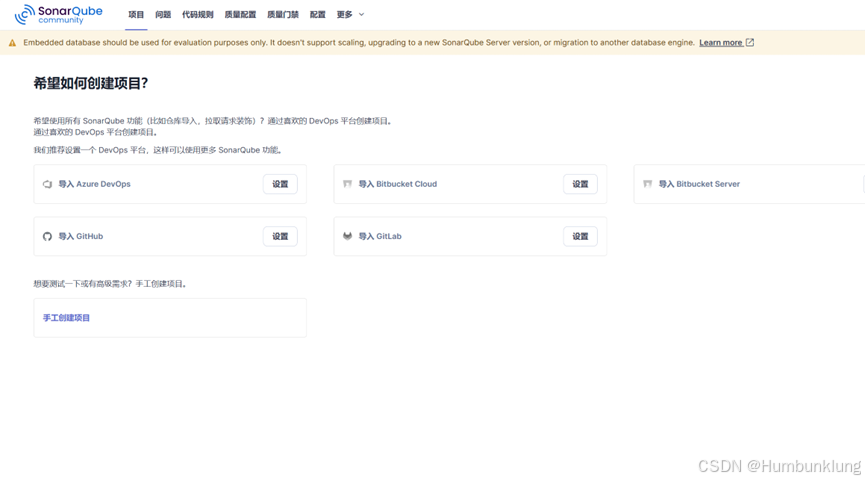Select the 导入 Bitbucket Server text
Screen dimensions: 865x481
(699, 184)
